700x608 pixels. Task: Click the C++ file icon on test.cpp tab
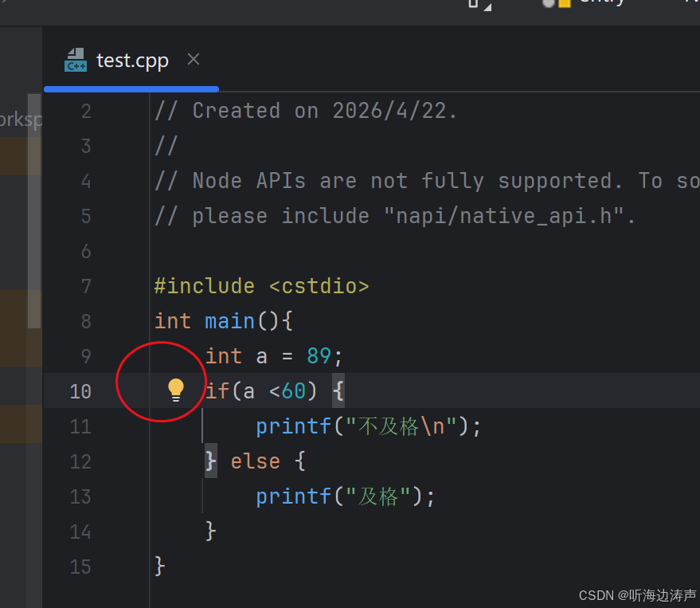coord(76,60)
